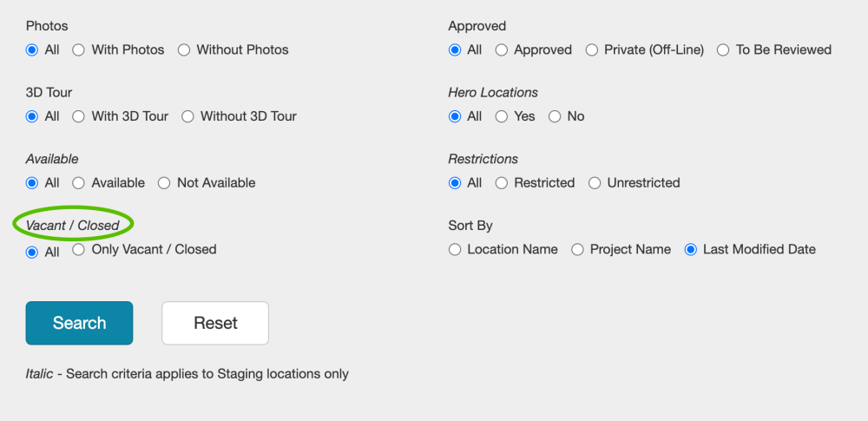Filter by To Be Reviewed status
The height and width of the screenshot is (421, 868).
723,50
